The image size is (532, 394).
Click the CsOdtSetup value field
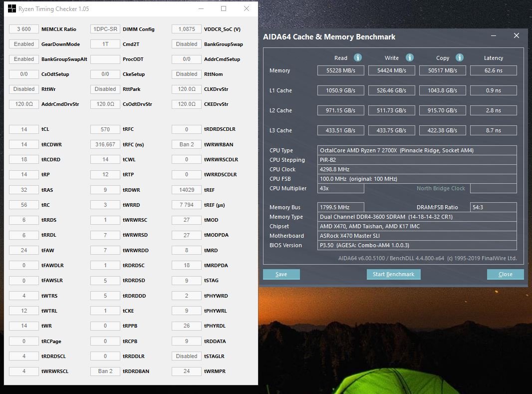click(x=24, y=74)
